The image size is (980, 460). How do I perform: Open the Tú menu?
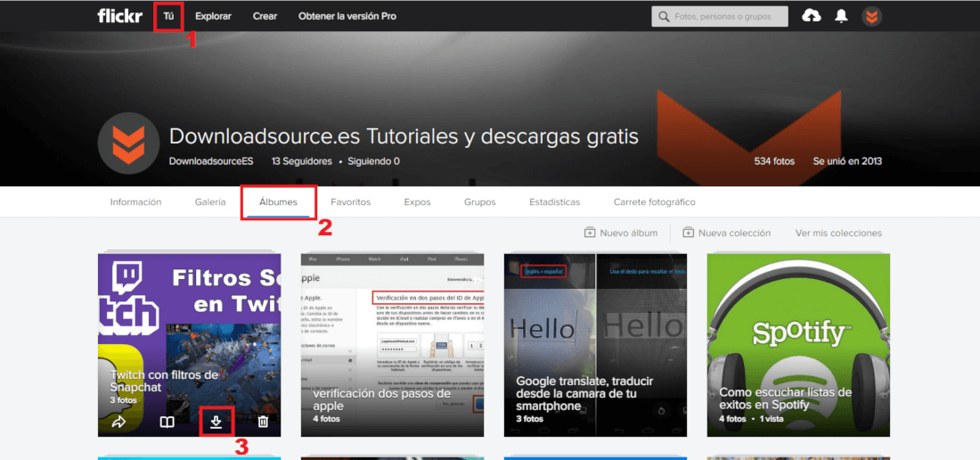(168, 16)
